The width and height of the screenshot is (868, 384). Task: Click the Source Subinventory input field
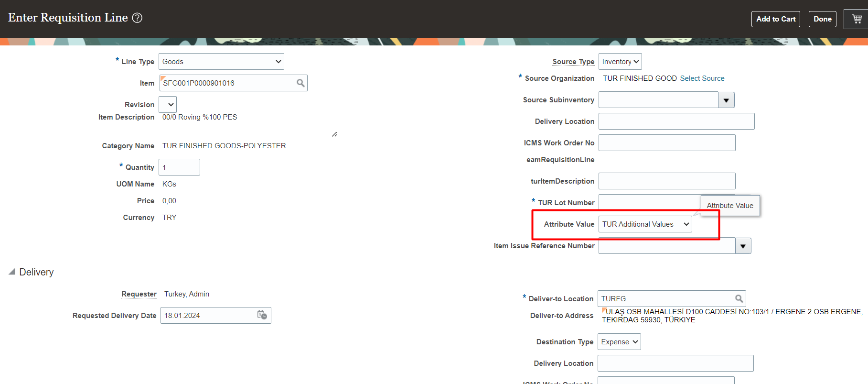[658, 100]
